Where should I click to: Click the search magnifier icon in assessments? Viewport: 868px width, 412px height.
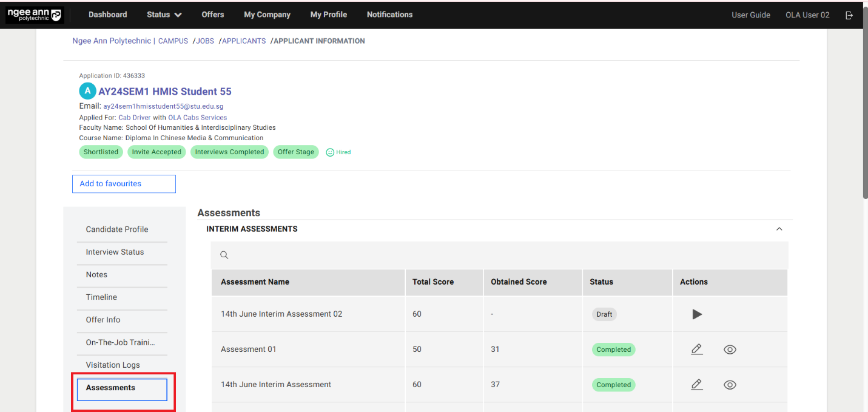224,255
